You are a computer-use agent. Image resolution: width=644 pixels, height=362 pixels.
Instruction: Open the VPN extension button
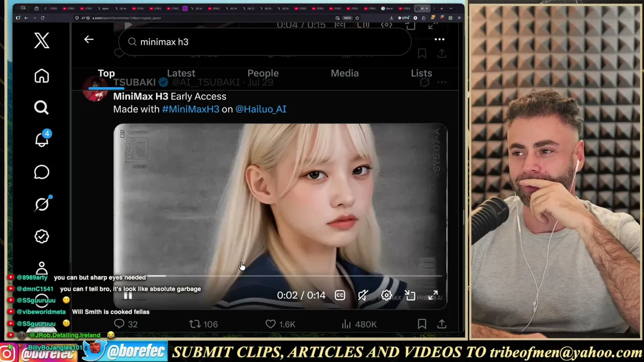(404, 18)
